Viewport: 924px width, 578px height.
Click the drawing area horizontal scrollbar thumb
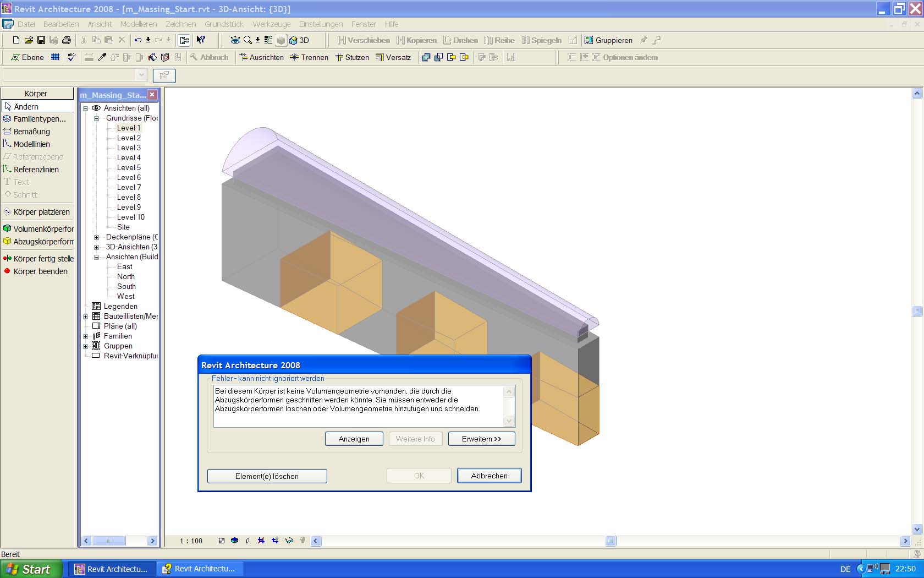[611, 541]
